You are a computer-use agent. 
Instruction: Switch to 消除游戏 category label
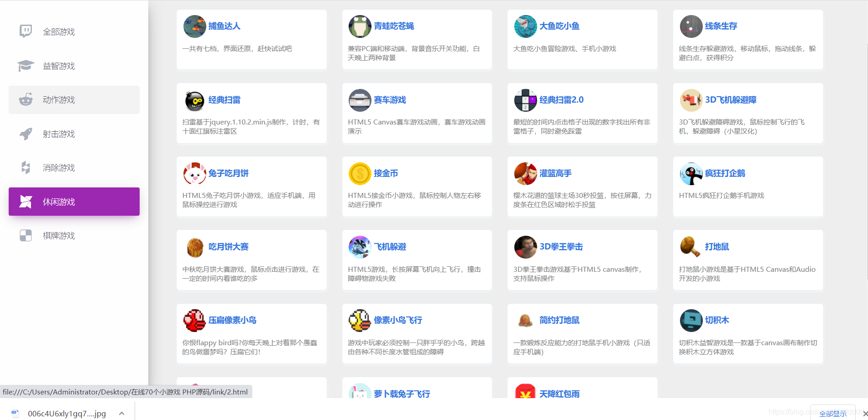coord(59,168)
